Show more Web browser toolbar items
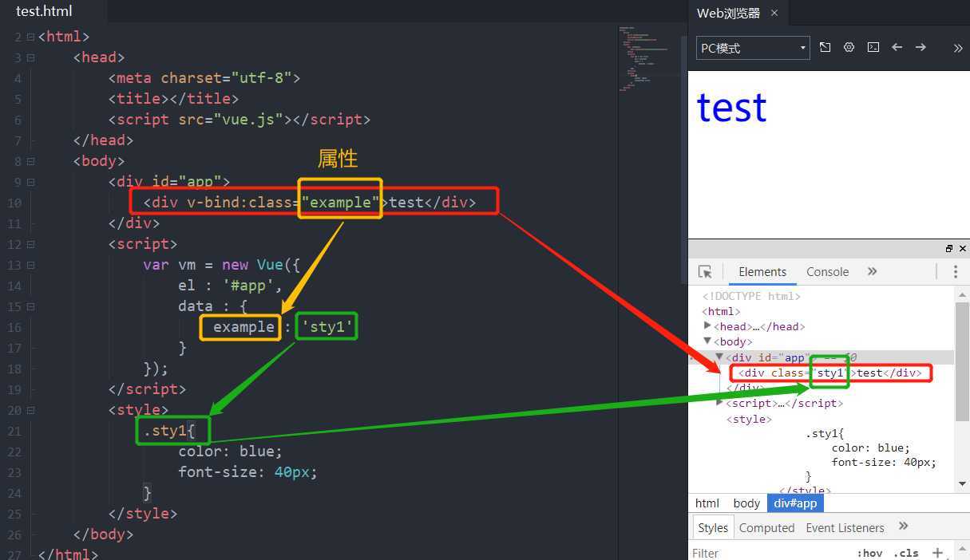The height and width of the screenshot is (560, 970). 958,48
